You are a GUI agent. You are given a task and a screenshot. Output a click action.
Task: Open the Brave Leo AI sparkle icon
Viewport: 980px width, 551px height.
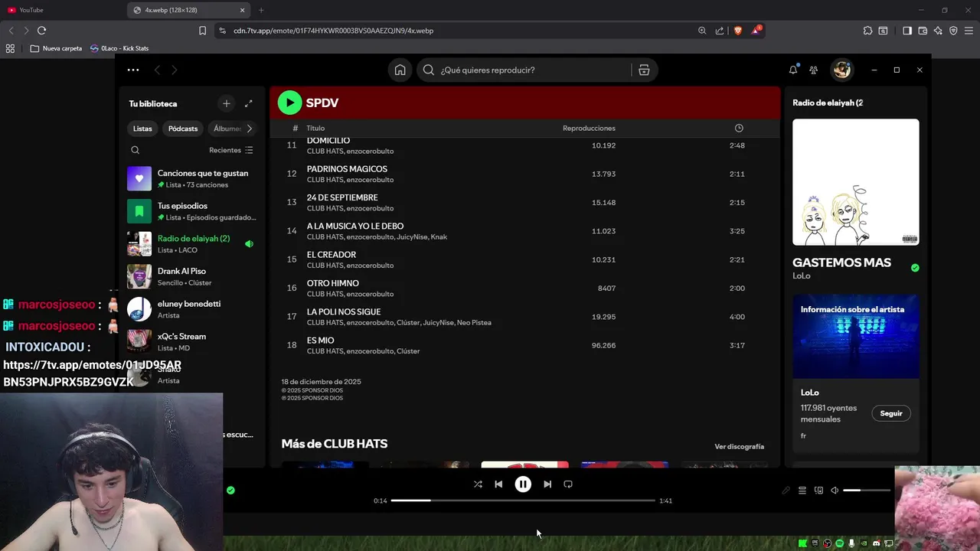938,31
